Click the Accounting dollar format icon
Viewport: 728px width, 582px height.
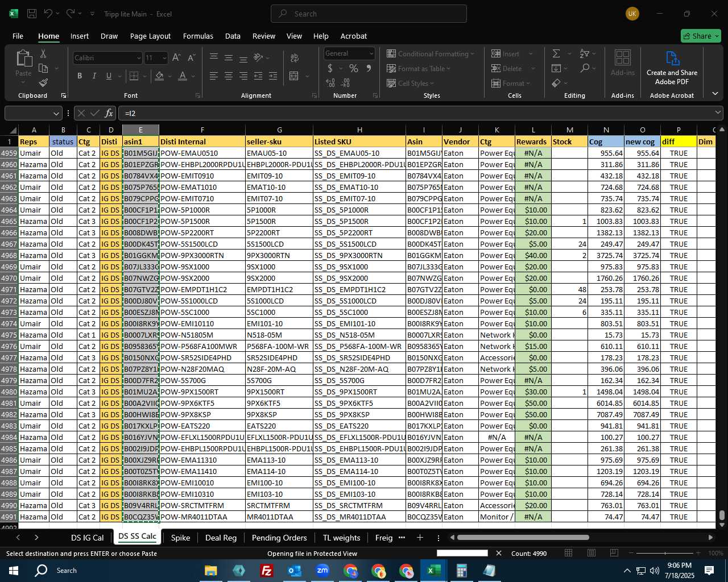click(330, 69)
